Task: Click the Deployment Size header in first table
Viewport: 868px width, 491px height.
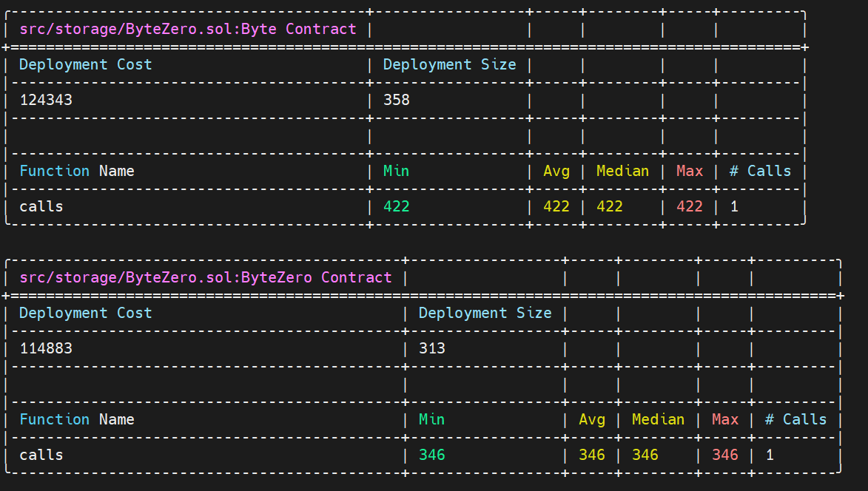Action: [449, 64]
